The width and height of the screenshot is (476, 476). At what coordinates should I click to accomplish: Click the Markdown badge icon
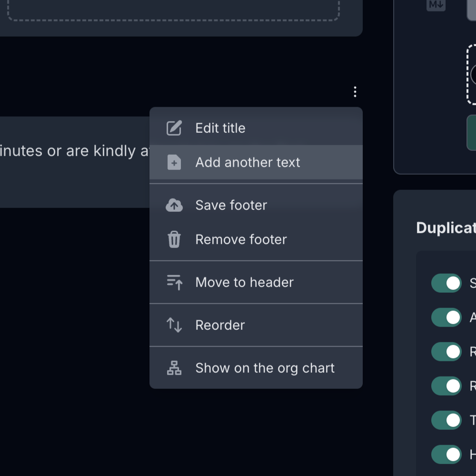(x=436, y=5)
